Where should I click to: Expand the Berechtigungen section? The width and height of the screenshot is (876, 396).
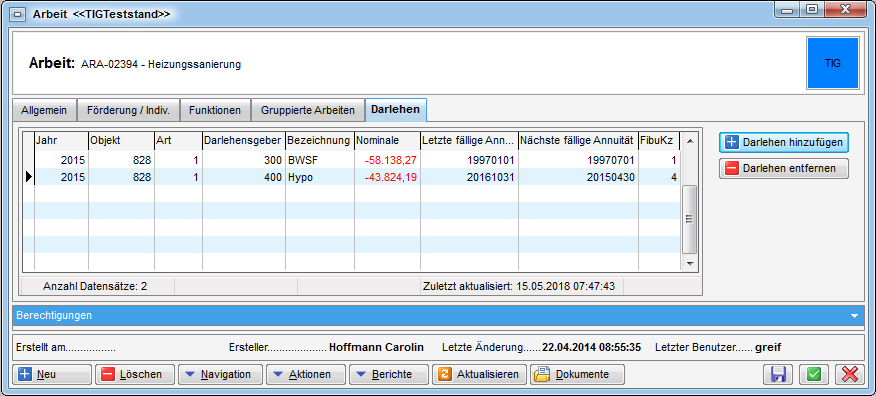[438, 316]
